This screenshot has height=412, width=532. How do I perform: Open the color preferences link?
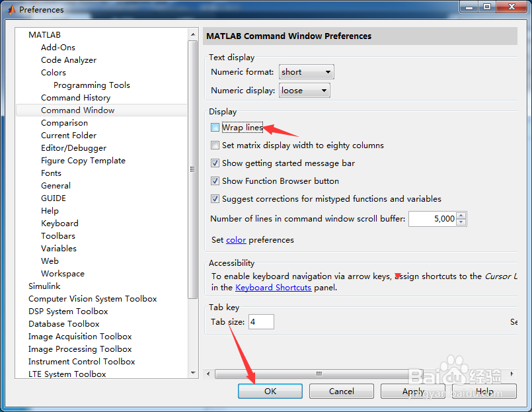pyautogui.click(x=236, y=240)
